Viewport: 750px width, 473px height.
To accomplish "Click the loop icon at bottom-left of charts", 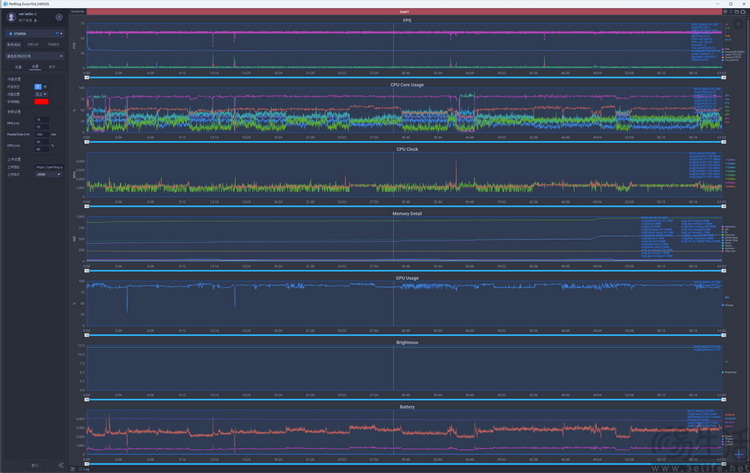I will pyautogui.click(x=72, y=469).
